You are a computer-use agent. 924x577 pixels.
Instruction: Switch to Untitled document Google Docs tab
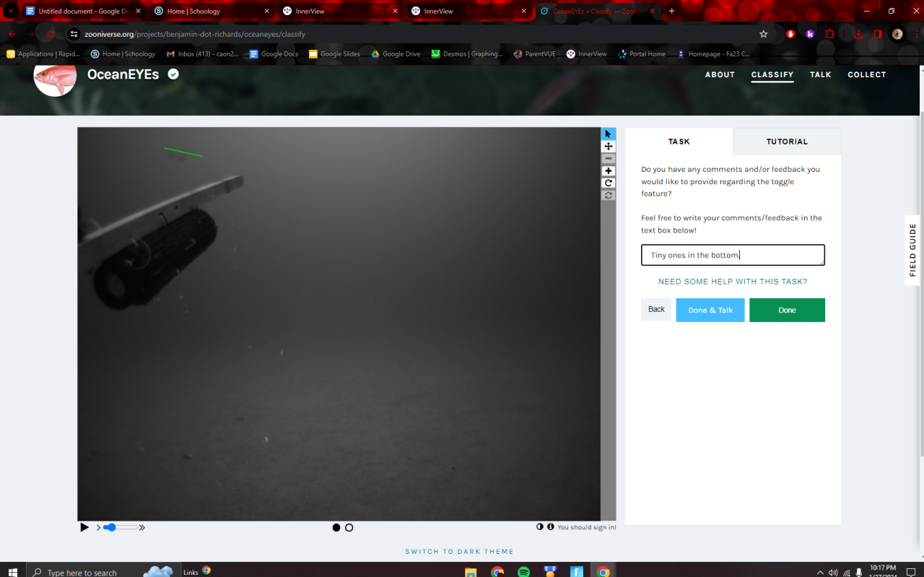83,12
